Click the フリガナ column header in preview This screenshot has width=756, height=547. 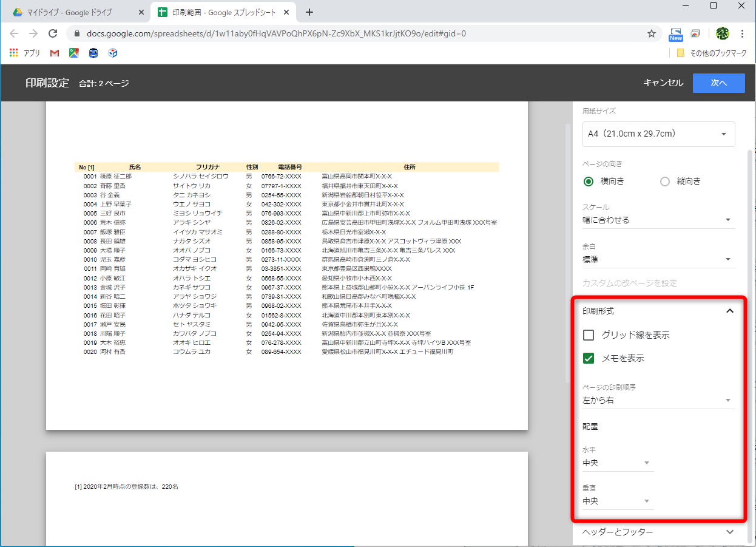tap(208, 167)
